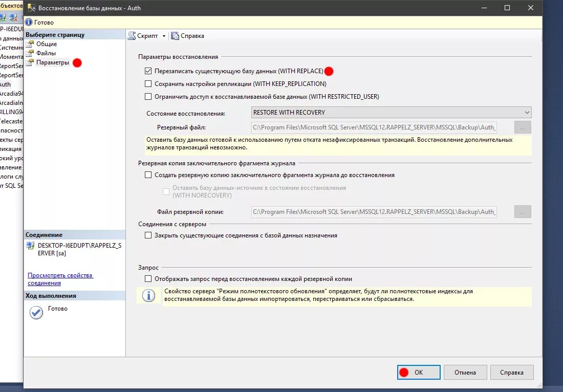
Task: Click the Справка toolbar item
Action: tap(187, 36)
